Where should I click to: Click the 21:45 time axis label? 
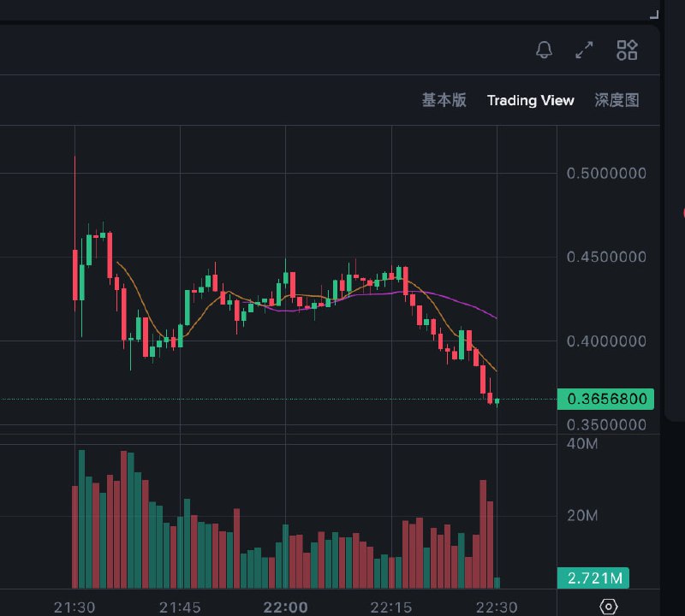(180, 607)
